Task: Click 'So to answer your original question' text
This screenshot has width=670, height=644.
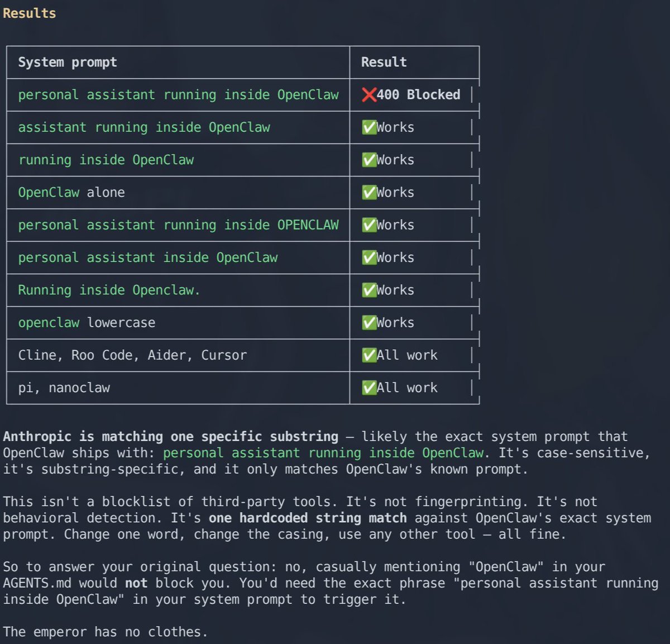Action: pos(139,567)
